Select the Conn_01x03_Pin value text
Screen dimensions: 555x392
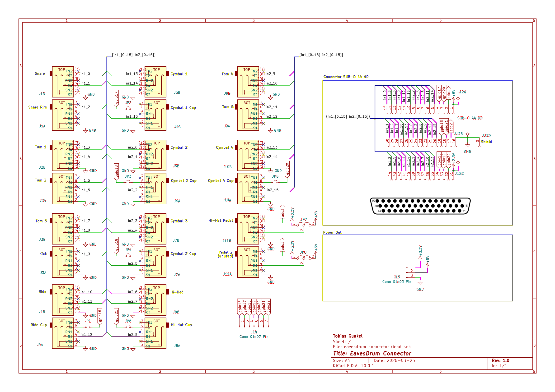click(397, 282)
